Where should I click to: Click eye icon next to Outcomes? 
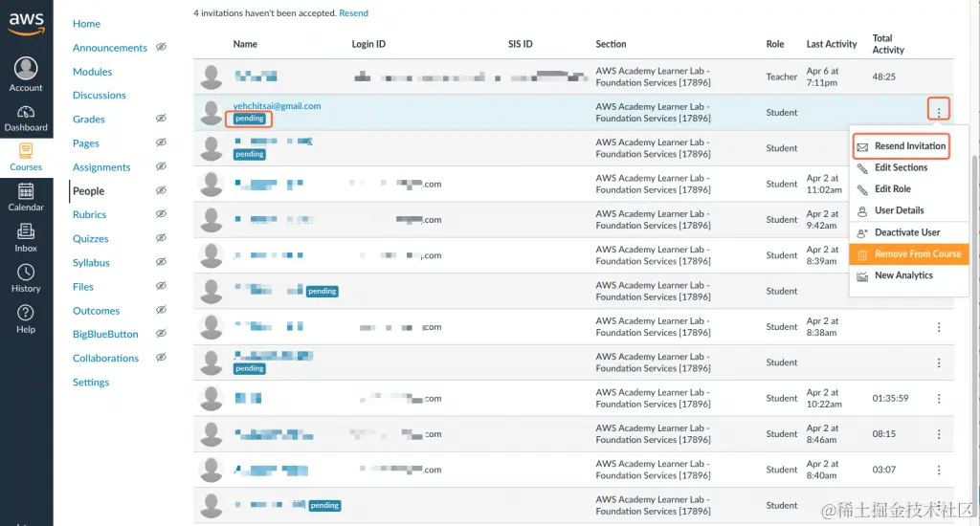[161, 310]
